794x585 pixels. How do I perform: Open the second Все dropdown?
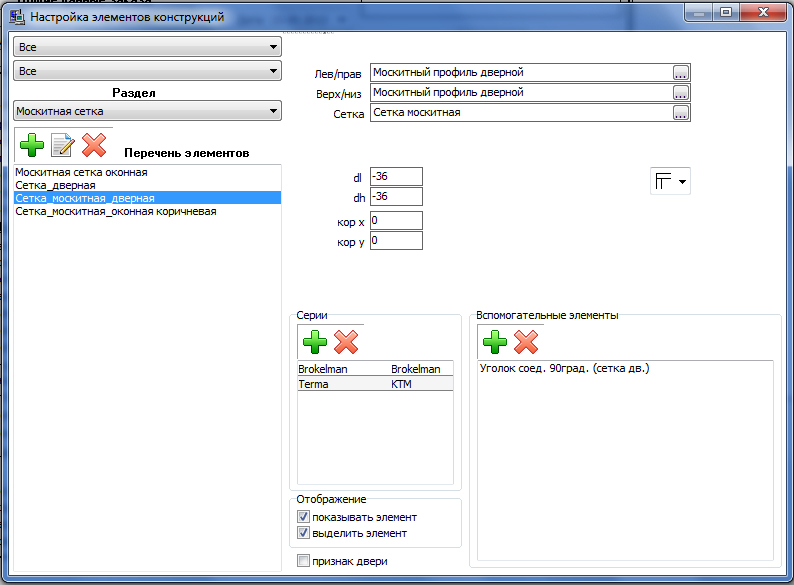(147, 71)
